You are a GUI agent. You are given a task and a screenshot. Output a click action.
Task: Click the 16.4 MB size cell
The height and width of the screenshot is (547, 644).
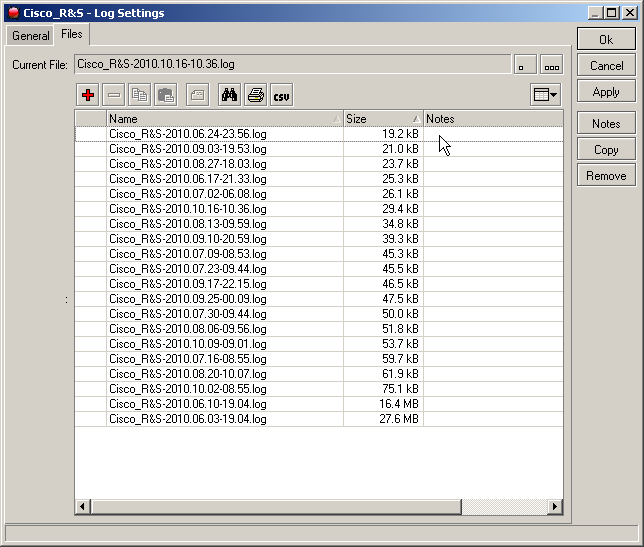[383, 404]
